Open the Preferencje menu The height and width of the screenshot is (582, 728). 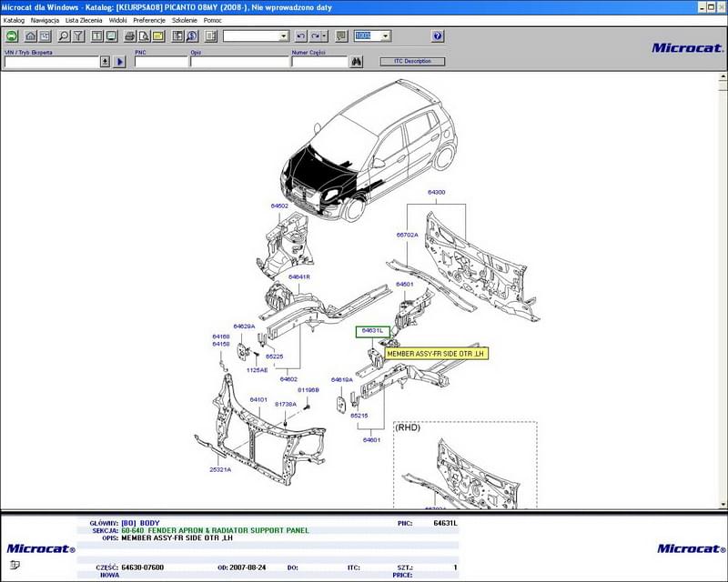pos(149,20)
